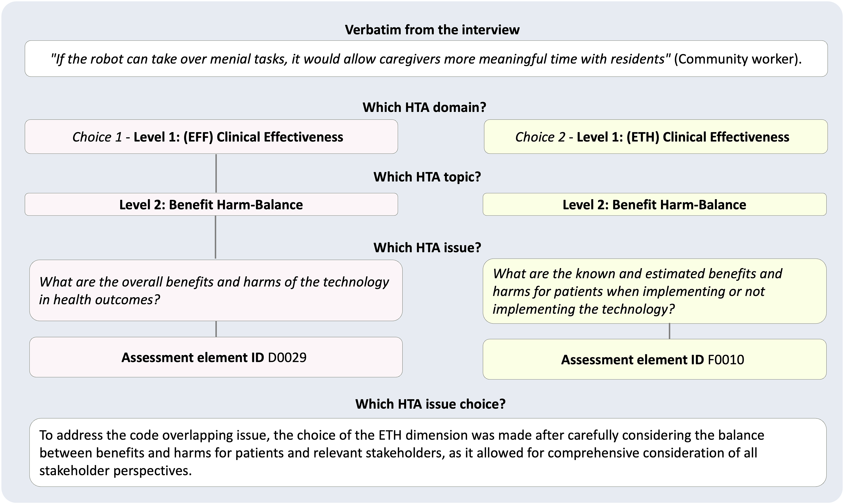Click connector line above F0010 box
844x504 pixels.
point(669,331)
